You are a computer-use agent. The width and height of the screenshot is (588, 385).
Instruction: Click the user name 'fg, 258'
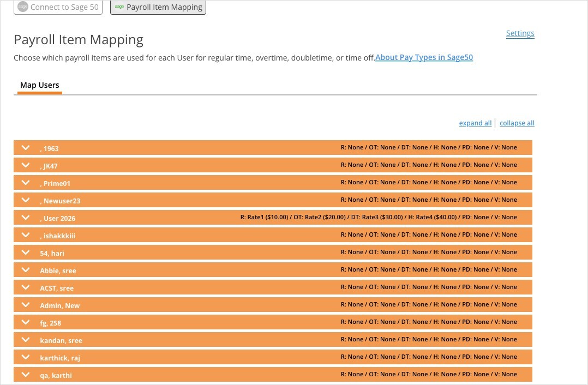(51, 323)
